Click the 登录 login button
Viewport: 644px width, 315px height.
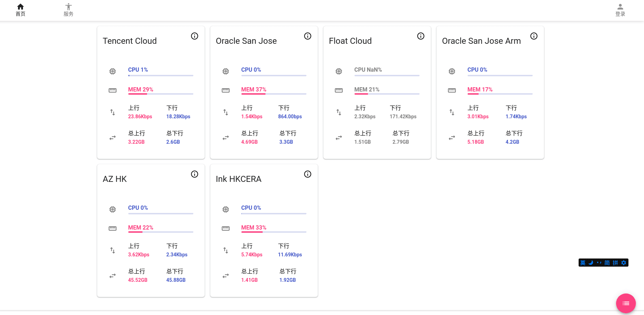pos(620,10)
